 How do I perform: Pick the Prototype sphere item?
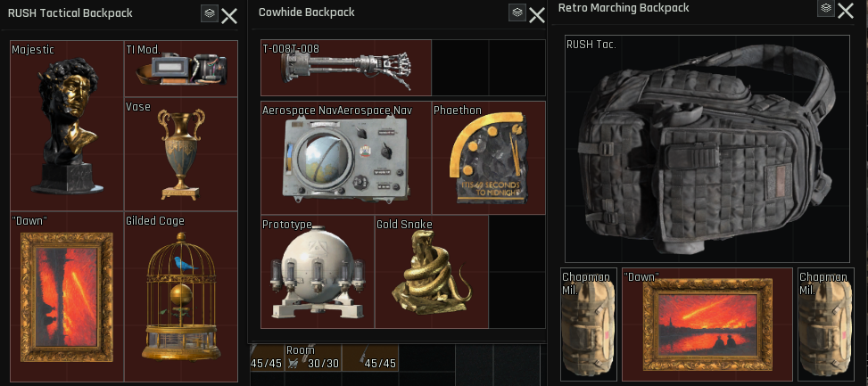pos(318,272)
